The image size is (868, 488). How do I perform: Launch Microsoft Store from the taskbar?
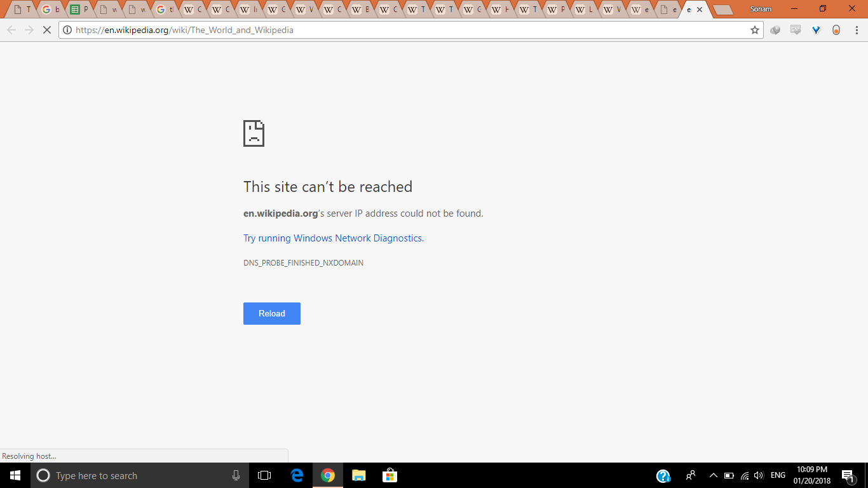pyautogui.click(x=390, y=475)
